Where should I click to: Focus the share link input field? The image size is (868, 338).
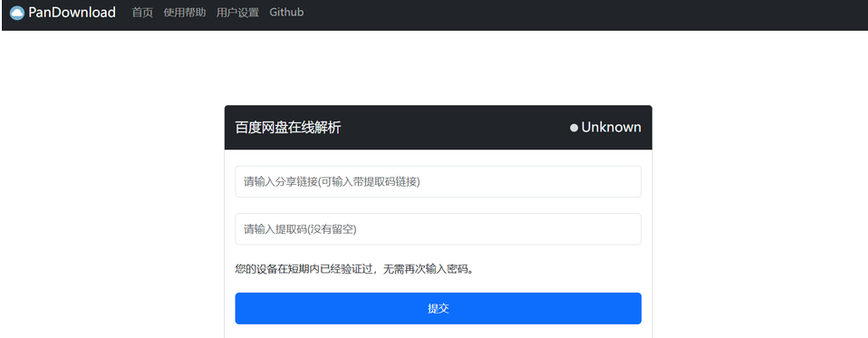pyautogui.click(x=438, y=181)
